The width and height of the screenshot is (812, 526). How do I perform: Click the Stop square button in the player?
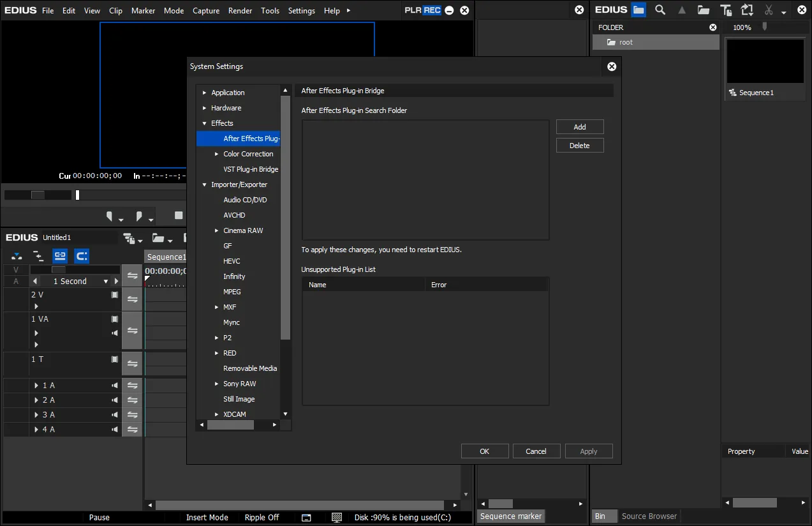[179, 216]
